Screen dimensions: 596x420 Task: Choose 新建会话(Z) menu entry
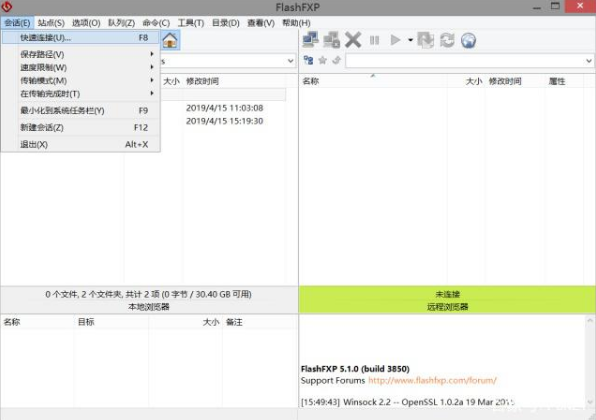81,128
